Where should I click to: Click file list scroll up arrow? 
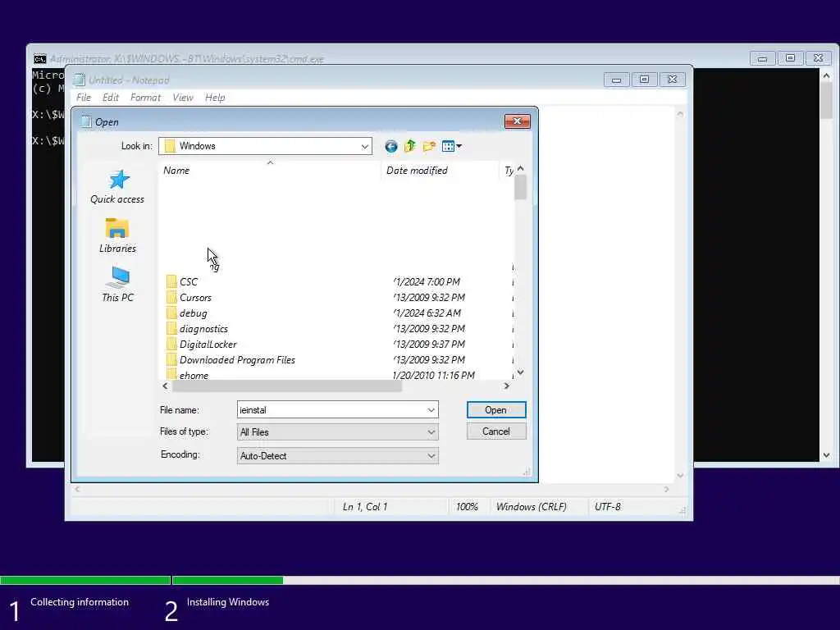520,169
